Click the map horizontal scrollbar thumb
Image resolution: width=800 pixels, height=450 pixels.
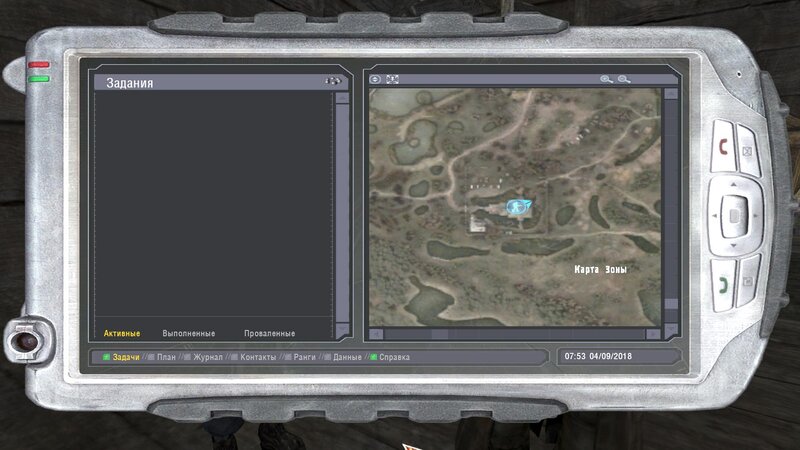(440, 334)
